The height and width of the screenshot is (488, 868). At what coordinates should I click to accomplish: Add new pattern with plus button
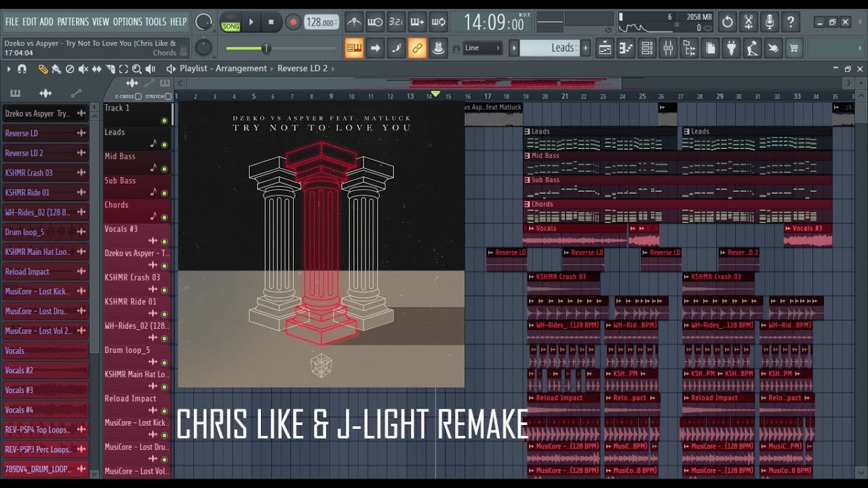(x=586, y=47)
